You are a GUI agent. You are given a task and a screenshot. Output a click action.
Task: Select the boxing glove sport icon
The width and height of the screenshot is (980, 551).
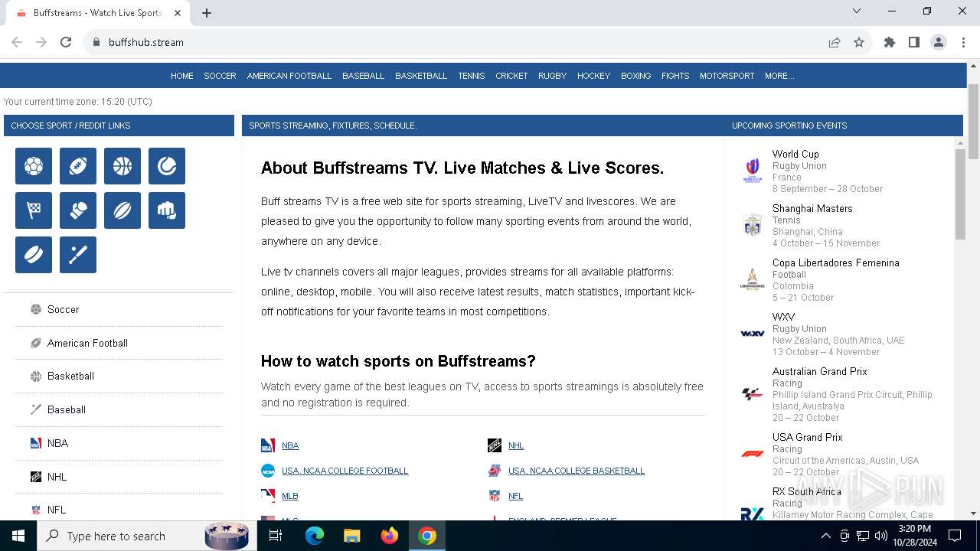point(78,210)
